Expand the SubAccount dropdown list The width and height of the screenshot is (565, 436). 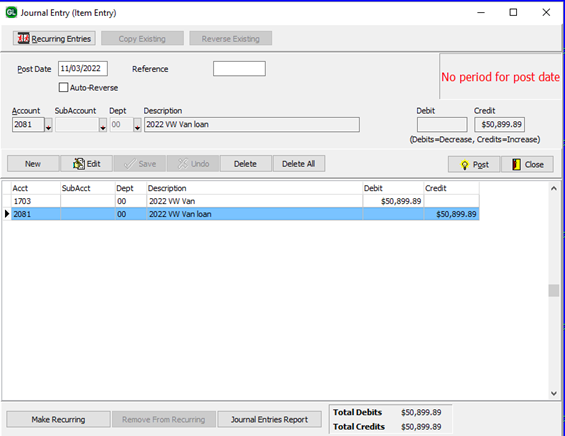[x=103, y=125]
